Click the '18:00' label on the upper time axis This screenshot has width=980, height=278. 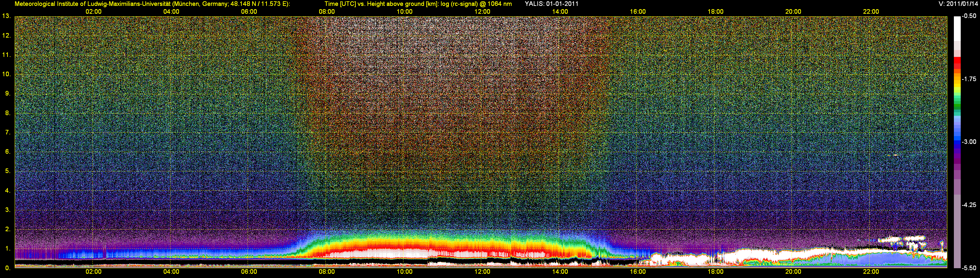point(715,12)
